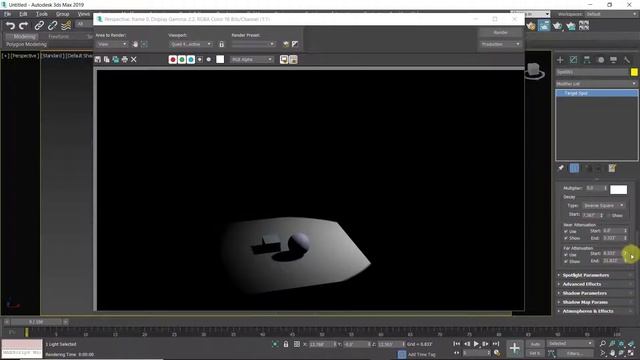Click the Undo arrow in main toolbar
Screen dimensions: 640x360
(10, 26)
